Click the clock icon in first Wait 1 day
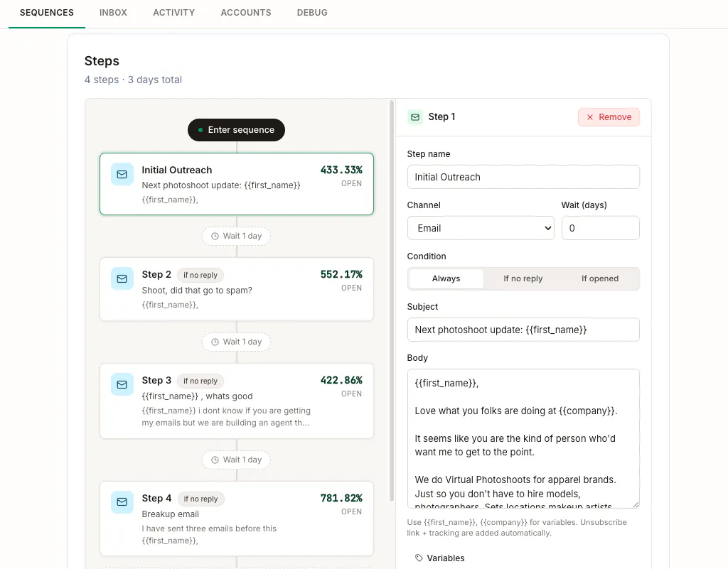Viewport: 728px width, 569px height. coord(215,236)
